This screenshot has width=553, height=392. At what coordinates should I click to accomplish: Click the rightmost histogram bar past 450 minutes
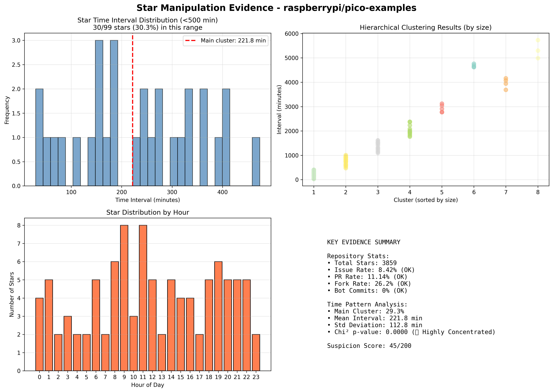[x=256, y=162]
